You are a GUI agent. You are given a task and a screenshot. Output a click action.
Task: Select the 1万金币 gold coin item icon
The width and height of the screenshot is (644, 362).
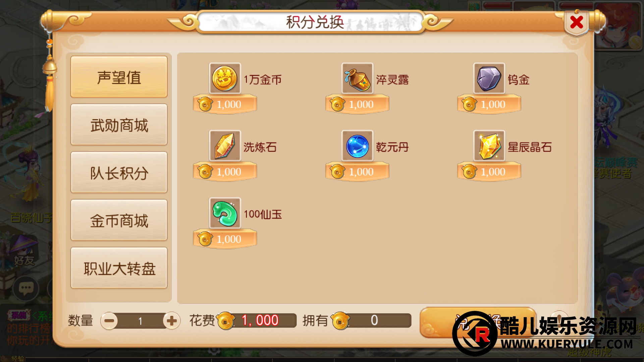click(x=225, y=78)
